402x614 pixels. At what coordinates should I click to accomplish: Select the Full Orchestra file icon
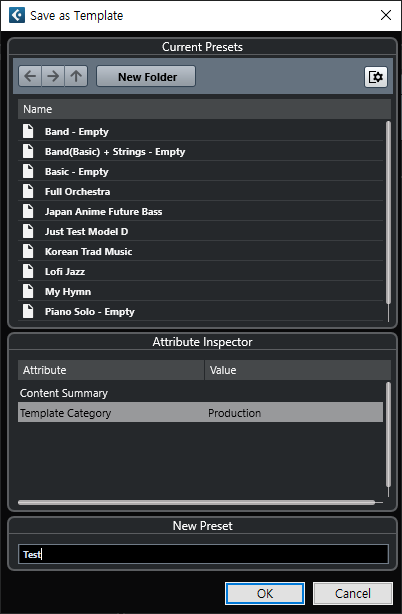click(28, 191)
